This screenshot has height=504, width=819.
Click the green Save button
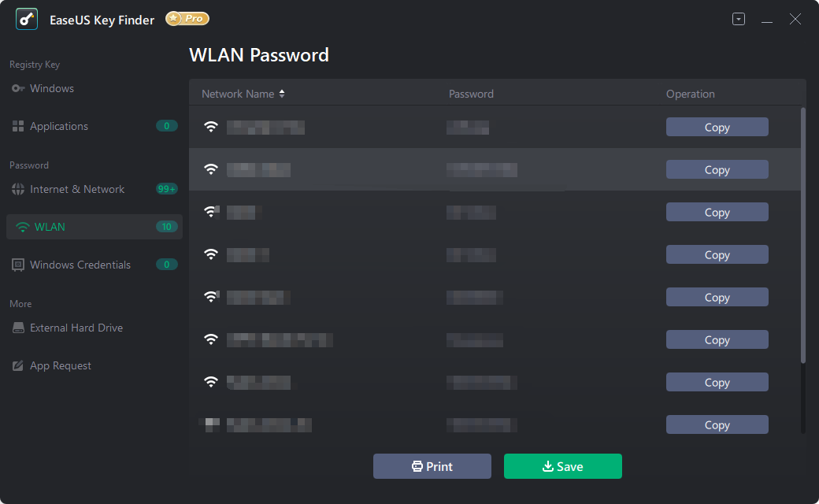point(563,466)
